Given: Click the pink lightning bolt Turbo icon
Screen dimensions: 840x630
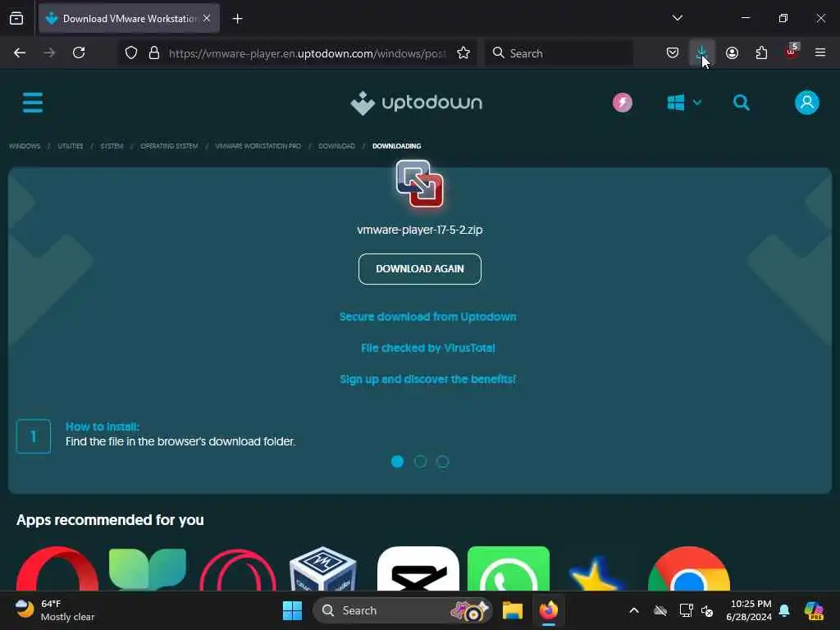Looking at the screenshot, I should [622, 103].
